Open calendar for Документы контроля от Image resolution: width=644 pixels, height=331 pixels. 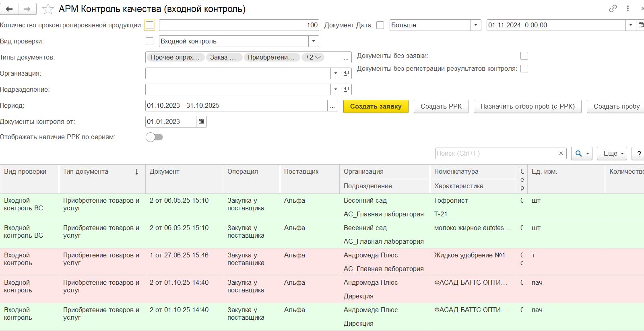click(x=201, y=122)
